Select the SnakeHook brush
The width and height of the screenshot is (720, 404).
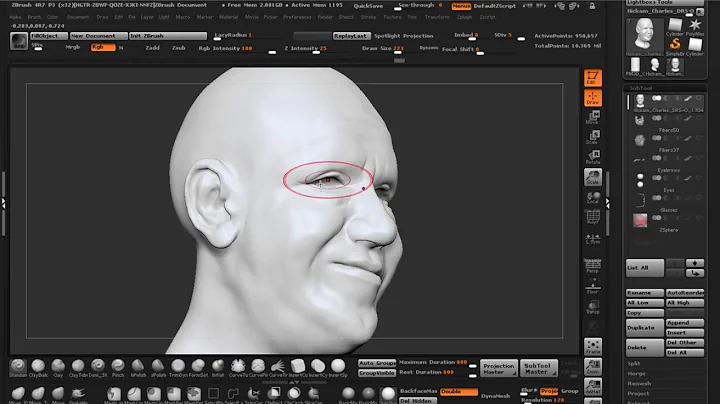[78, 395]
